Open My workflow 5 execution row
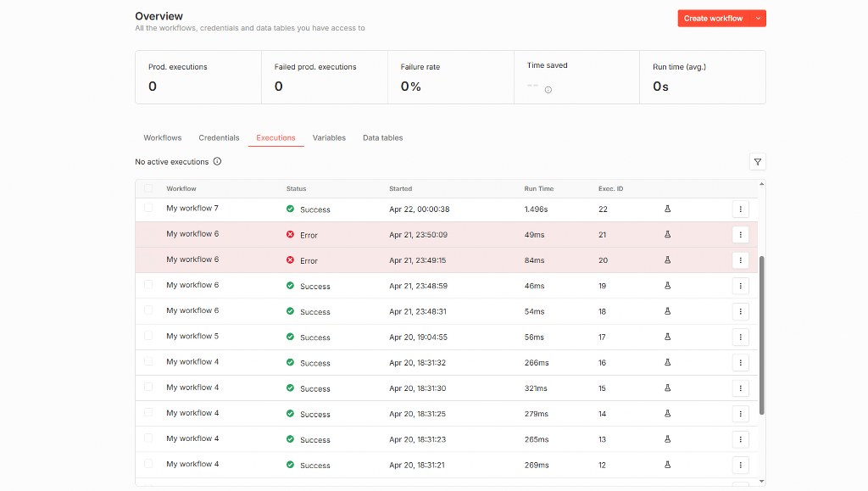 tap(446, 338)
